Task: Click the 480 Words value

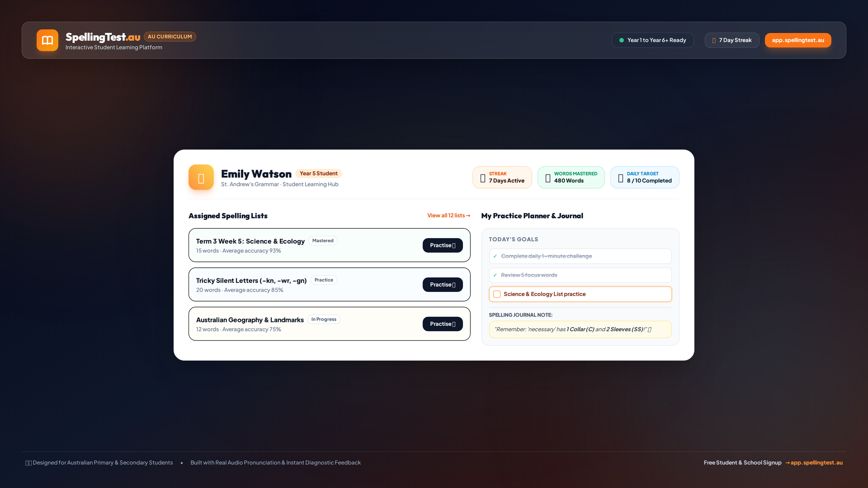Action: (569, 181)
